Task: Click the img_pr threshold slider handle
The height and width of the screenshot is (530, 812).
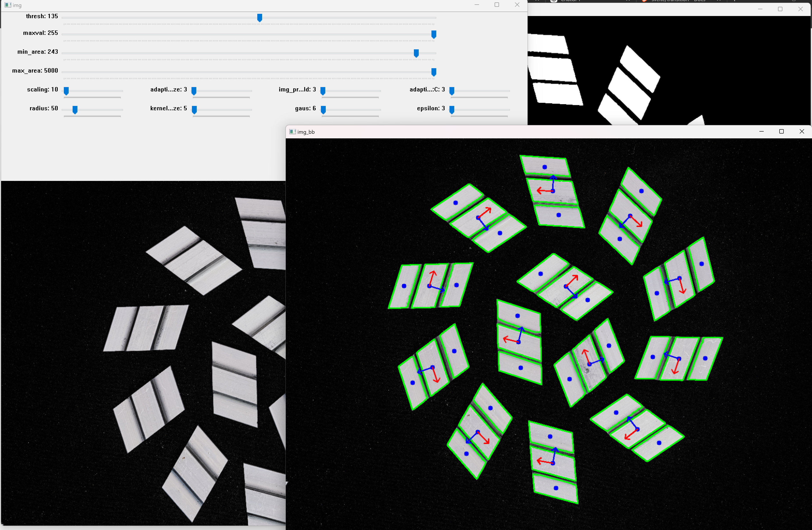Action: click(323, 91)
